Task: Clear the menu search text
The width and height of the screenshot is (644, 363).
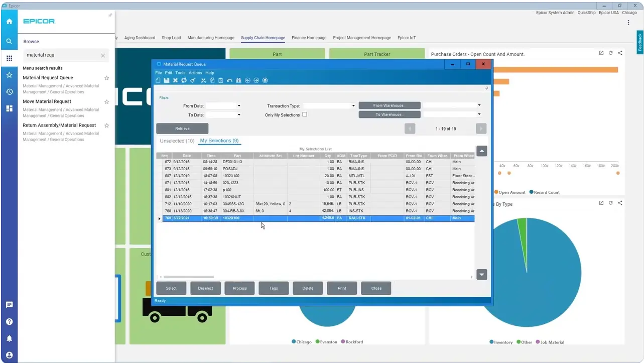Action: (x=103, y=56)
